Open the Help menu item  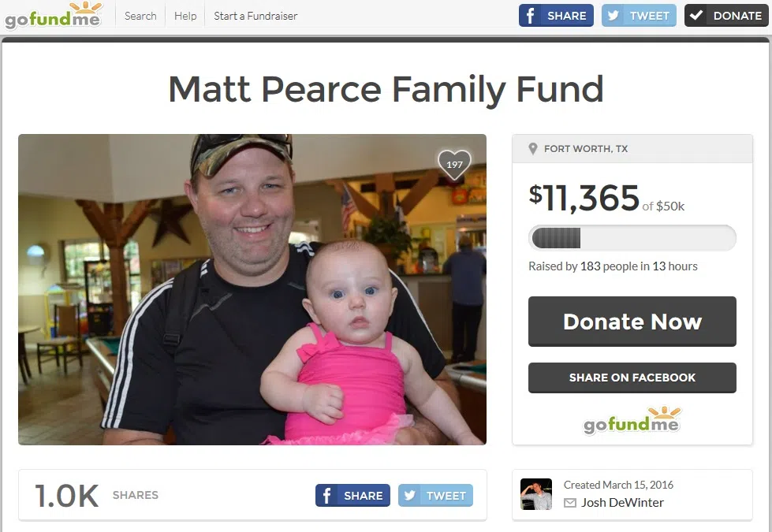(x=185, y=16)
